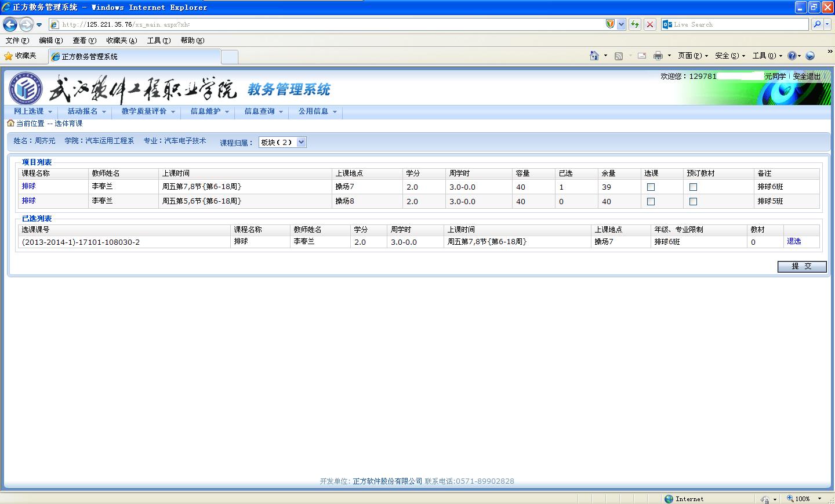Open the 文件(F) menu
The height and width of the screenshot is (504, 835).
17,41
